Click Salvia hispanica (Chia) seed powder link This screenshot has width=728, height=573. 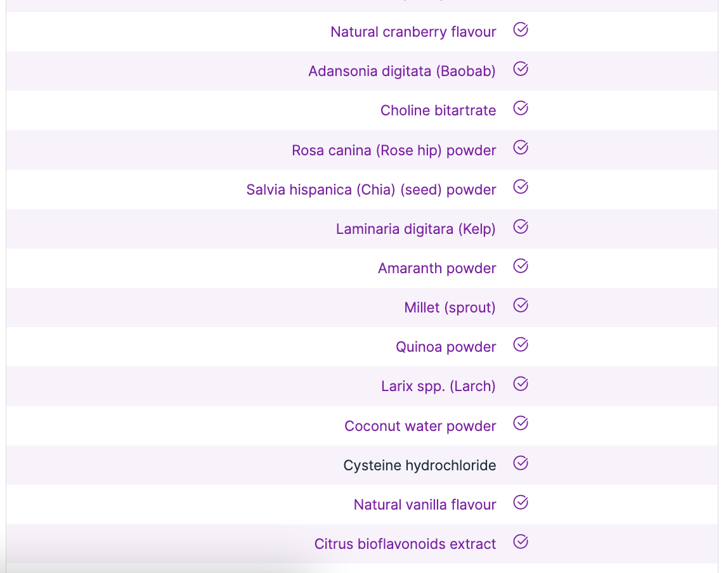tap(371, 190)
